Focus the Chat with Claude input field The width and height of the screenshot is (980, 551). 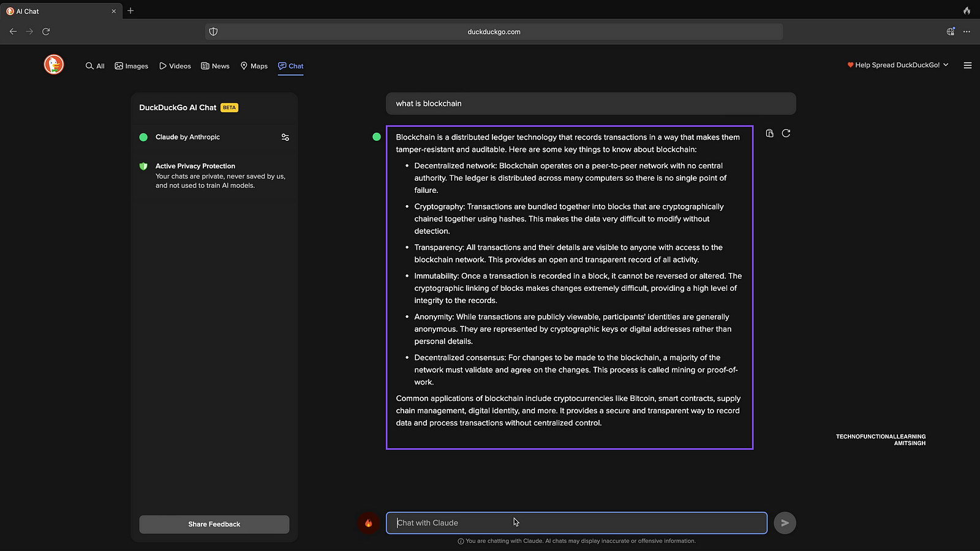(x=576, y=523)
